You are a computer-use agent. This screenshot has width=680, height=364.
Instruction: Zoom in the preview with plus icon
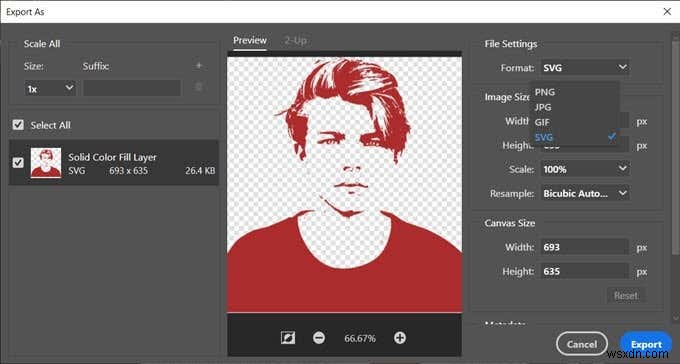click(x=400, y=338)
